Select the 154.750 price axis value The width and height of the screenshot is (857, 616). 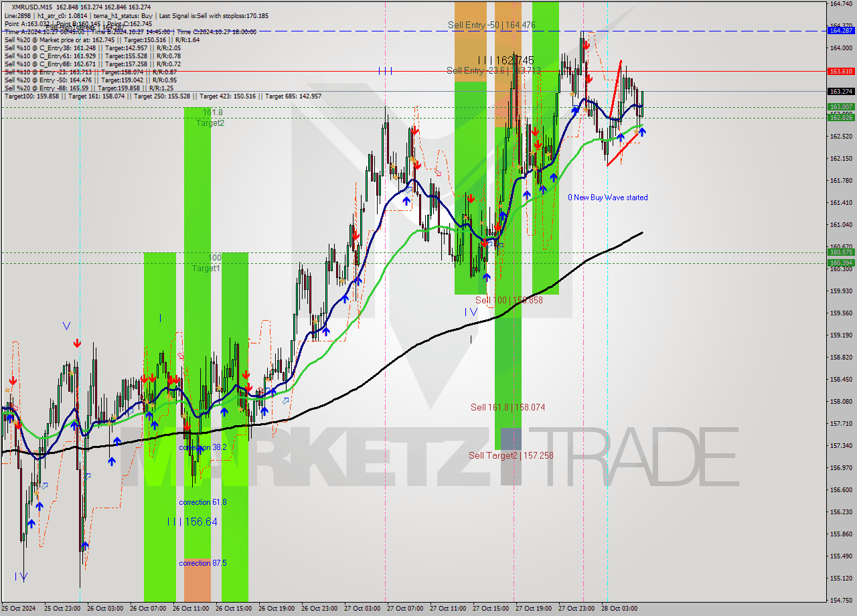point(841,600)
